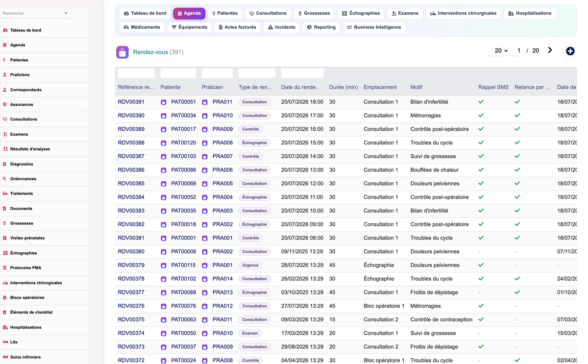Click practitioner icon beside PRA014
588x364 pixels.
point(205,279)
